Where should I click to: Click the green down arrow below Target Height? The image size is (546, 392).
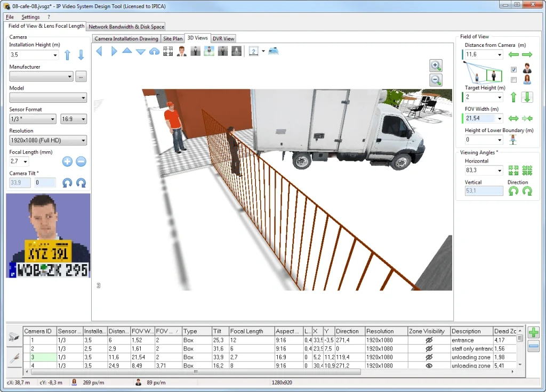point(526,96)
